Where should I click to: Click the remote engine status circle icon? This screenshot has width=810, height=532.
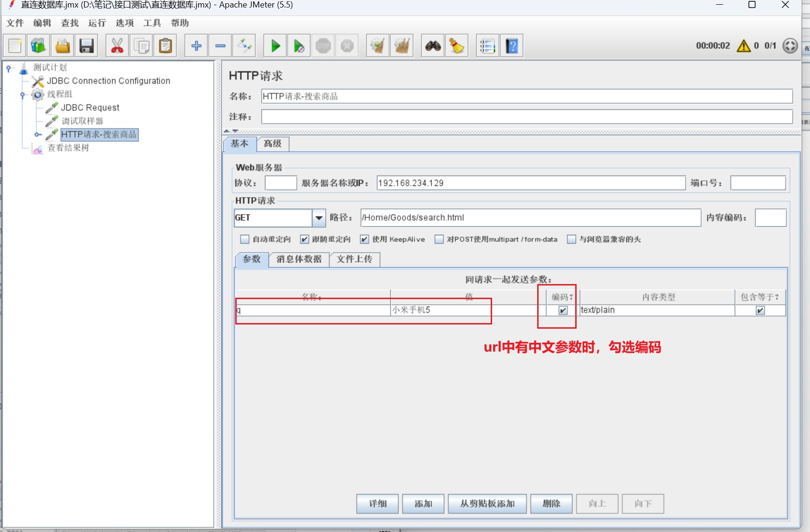point(790,46)
